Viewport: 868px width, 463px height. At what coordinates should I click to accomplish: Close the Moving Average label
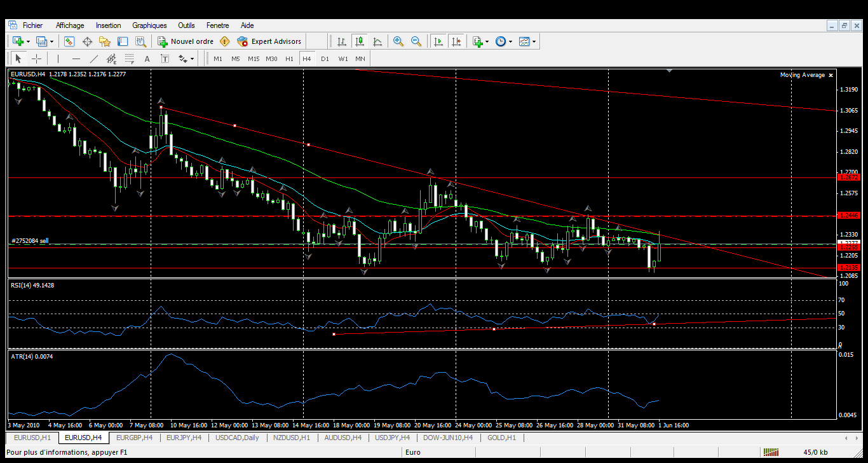(x=831, y=75)
